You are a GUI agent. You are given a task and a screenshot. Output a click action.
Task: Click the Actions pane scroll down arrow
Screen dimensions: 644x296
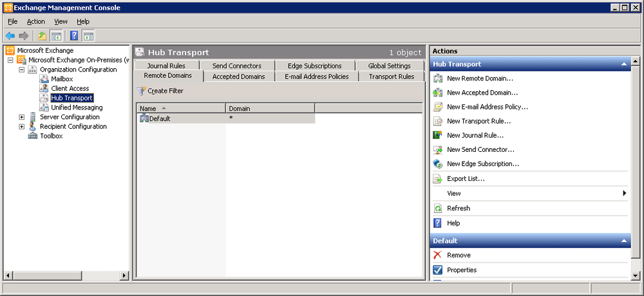point(636,276)
